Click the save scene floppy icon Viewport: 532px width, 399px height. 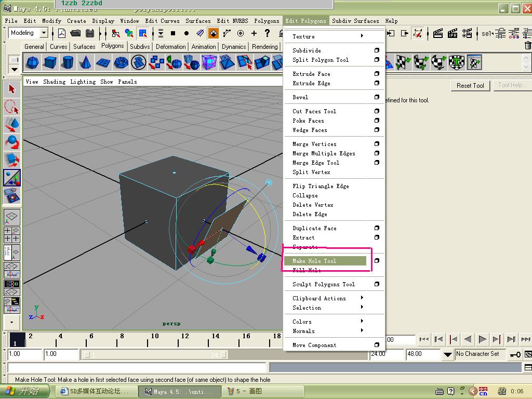(89, 33)
